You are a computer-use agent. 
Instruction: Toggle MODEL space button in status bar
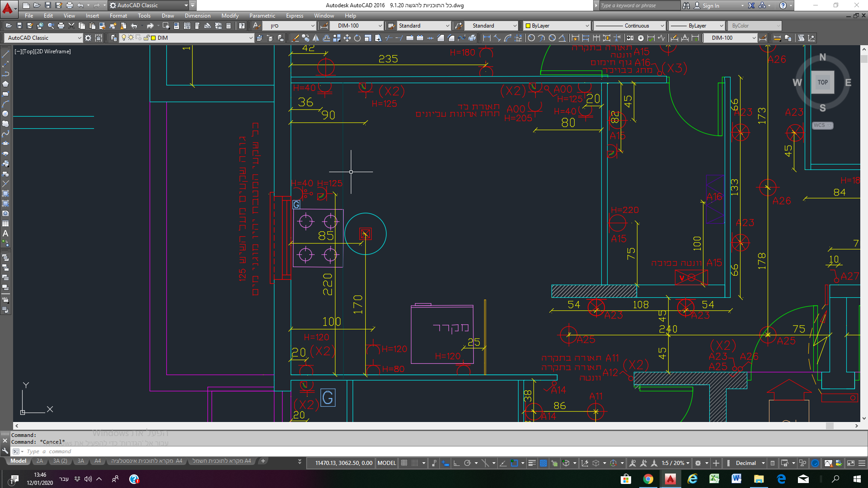387,463
